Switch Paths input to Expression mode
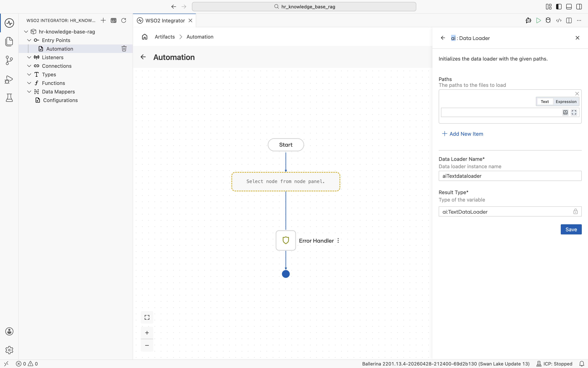This screenshot has height=368, width=588. (566, 101)
